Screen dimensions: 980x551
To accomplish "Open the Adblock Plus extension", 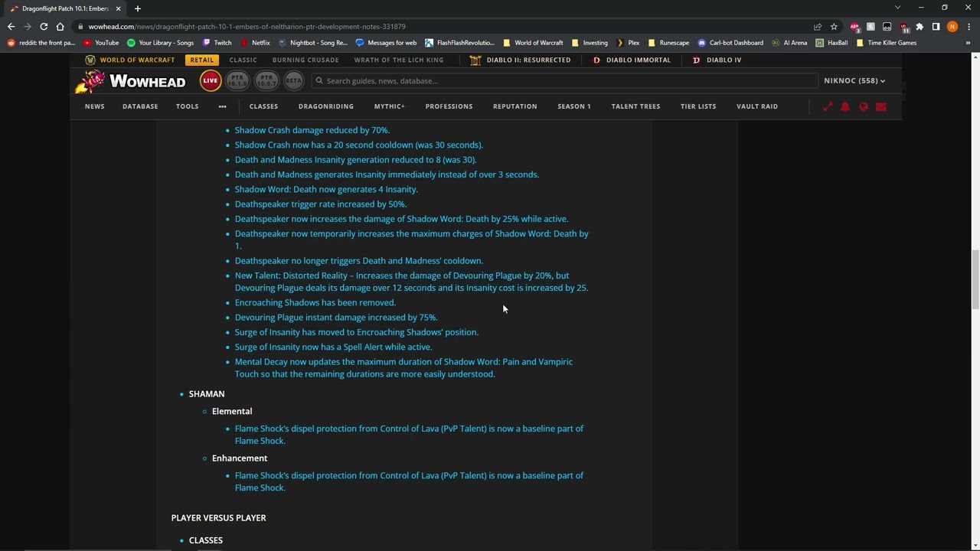I will click(x=854, y=27).
